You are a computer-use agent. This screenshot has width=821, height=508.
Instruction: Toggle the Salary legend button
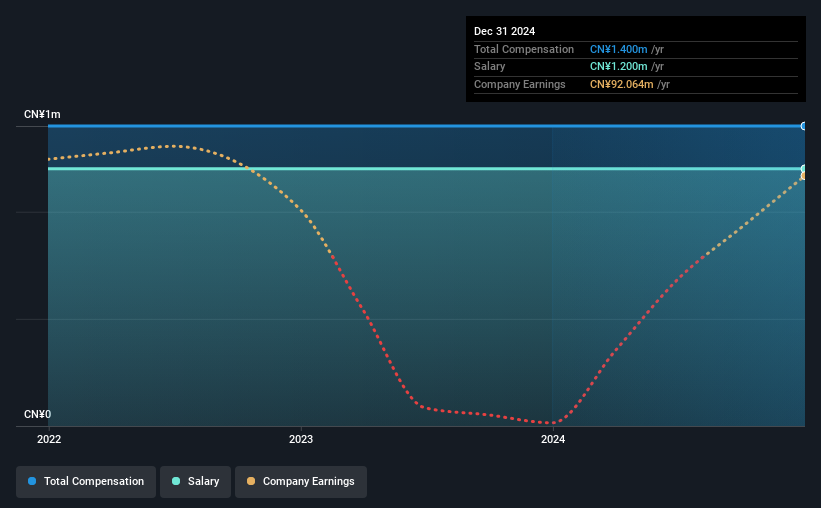195,481
